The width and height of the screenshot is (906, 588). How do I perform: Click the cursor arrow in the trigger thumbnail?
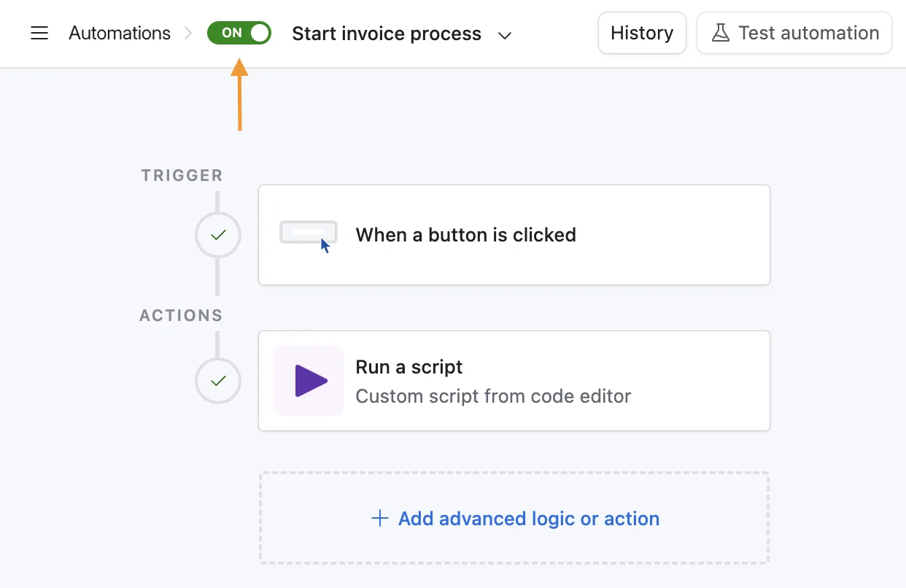[325, 245]
